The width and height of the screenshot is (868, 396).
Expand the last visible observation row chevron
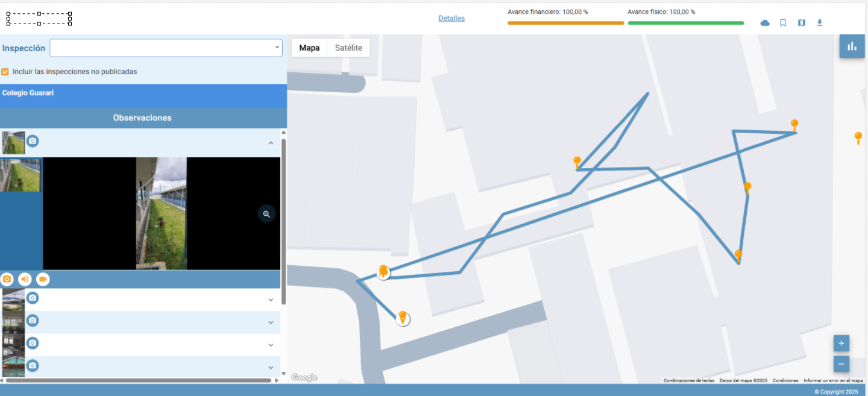(271, 367)
